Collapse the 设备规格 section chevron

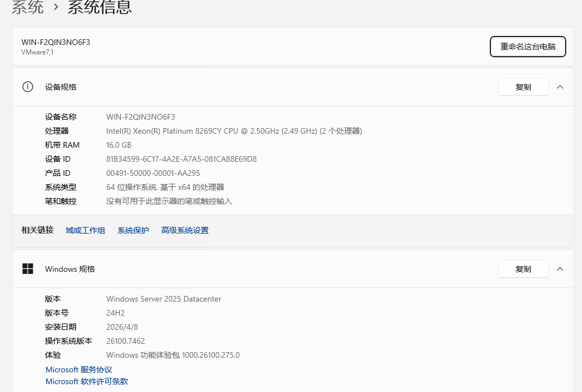560,87
